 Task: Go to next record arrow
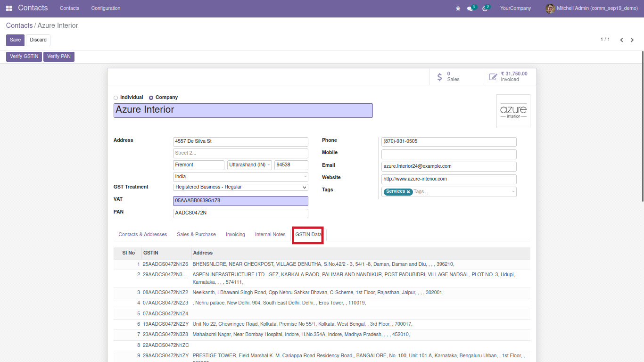[x=632, y=40]
